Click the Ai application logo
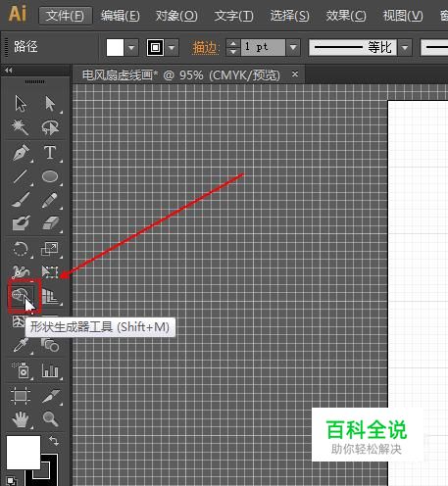448x486 pixels. [x=18, y=15]
